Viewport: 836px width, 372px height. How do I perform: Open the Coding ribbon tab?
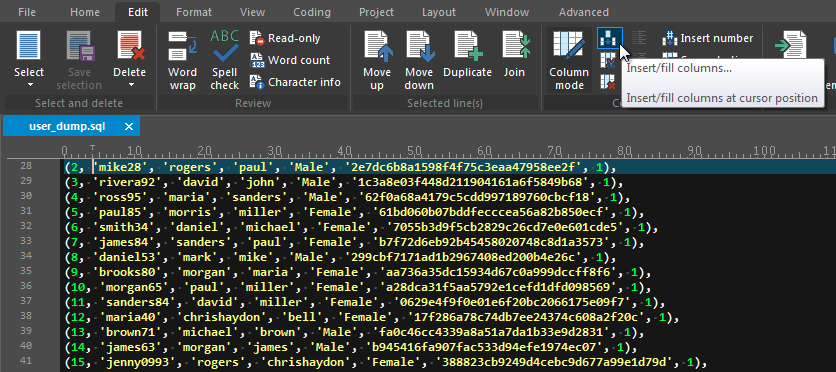(x=311, y=12)
